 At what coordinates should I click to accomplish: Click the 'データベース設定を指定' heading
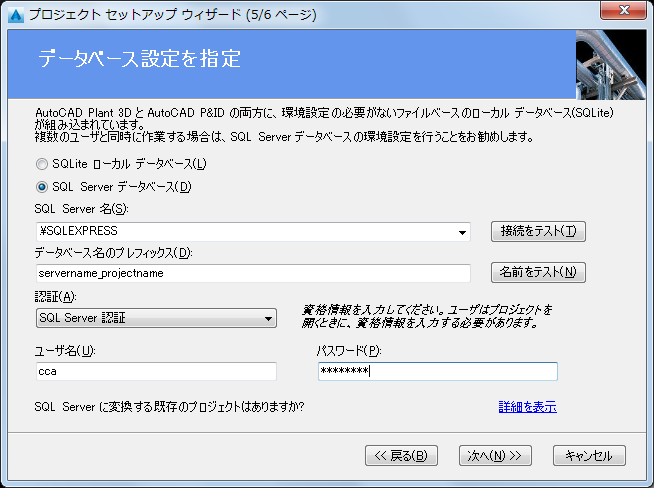(140, 58)
